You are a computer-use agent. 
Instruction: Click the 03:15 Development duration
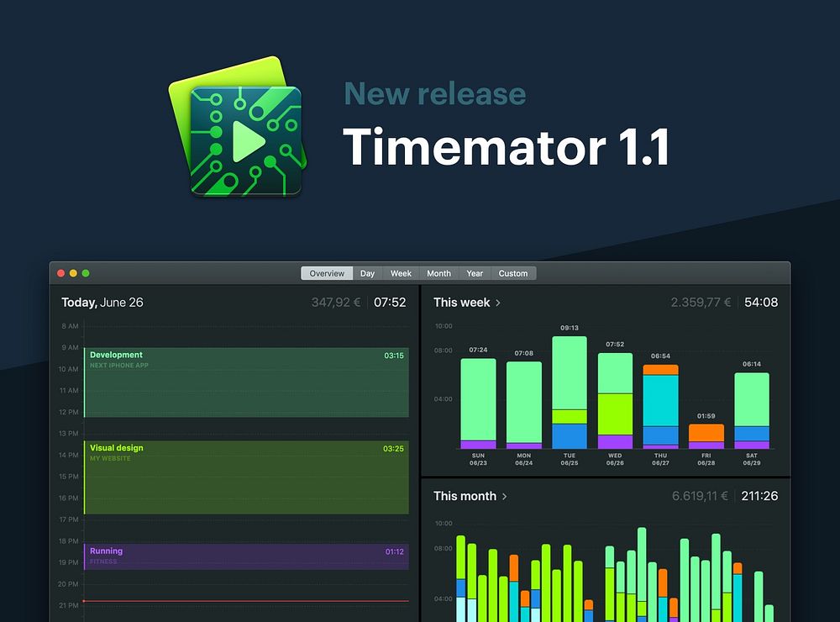pyautogui.click(x=394, y=356)
